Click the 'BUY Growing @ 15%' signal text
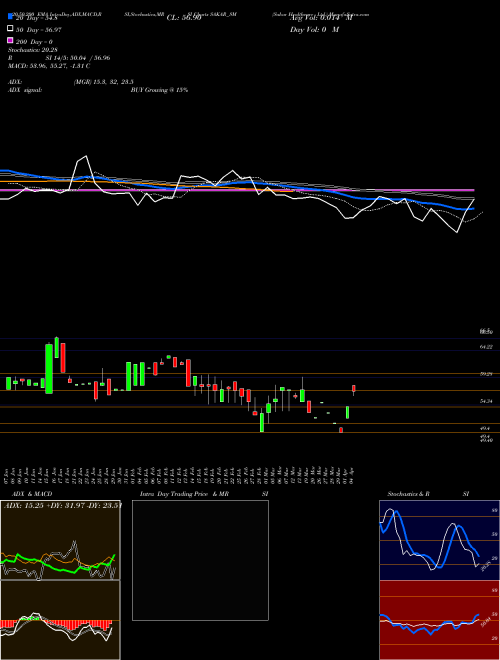The width and height of the screenshot is (500, 660). [159, 90]
